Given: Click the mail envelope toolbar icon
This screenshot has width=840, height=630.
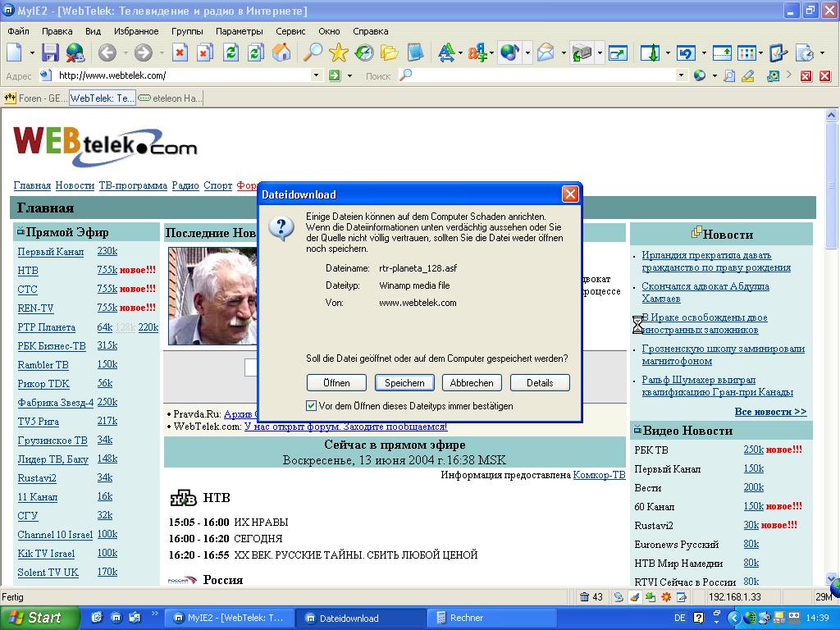Looking at the screenshot, I should [546, 52].
